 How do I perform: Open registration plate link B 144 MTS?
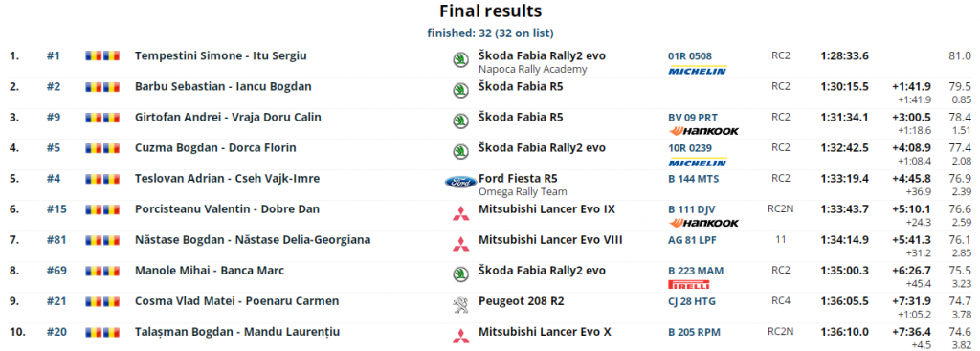point(693,179)
